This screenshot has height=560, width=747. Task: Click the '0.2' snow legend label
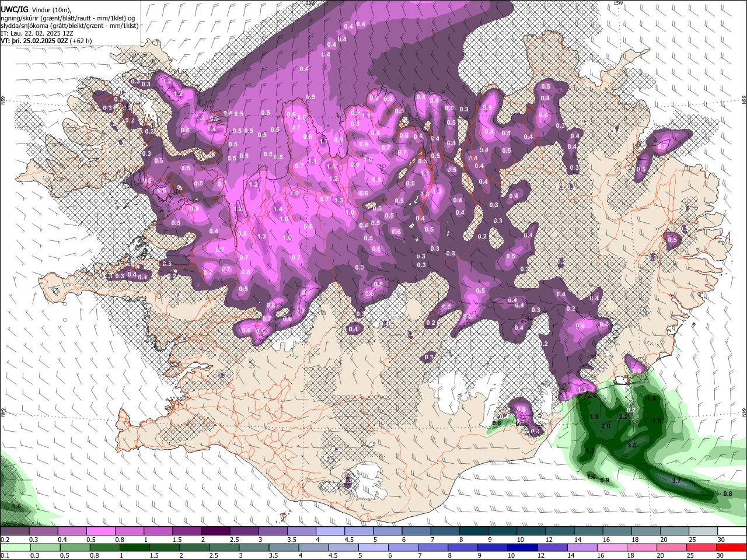click(4, 540)
